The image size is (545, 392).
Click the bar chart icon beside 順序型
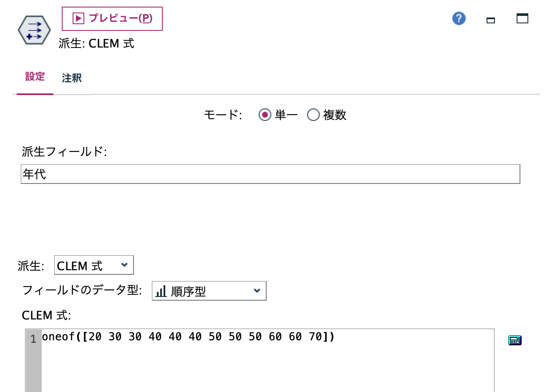pyautogui.click(x=161, y=291)
